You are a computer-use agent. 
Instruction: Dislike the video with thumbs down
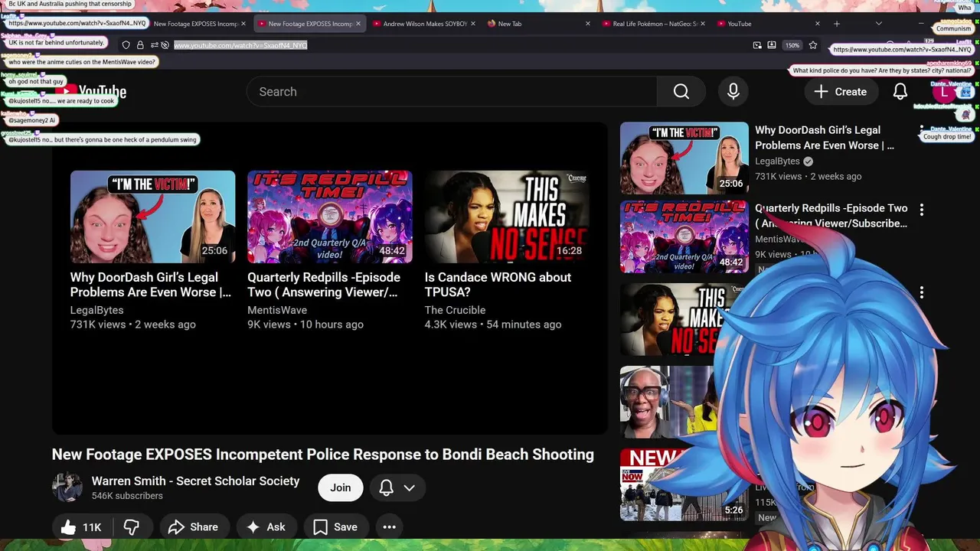[132, 527]
